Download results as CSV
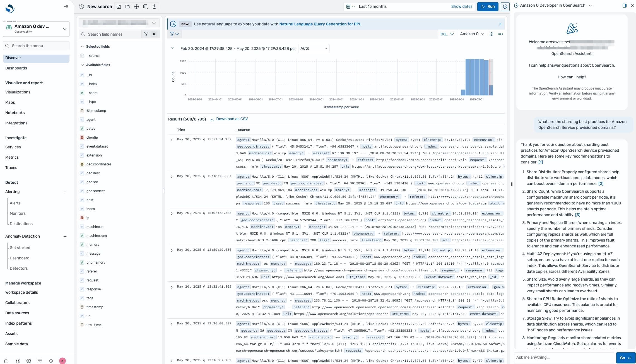 [232, 119]
